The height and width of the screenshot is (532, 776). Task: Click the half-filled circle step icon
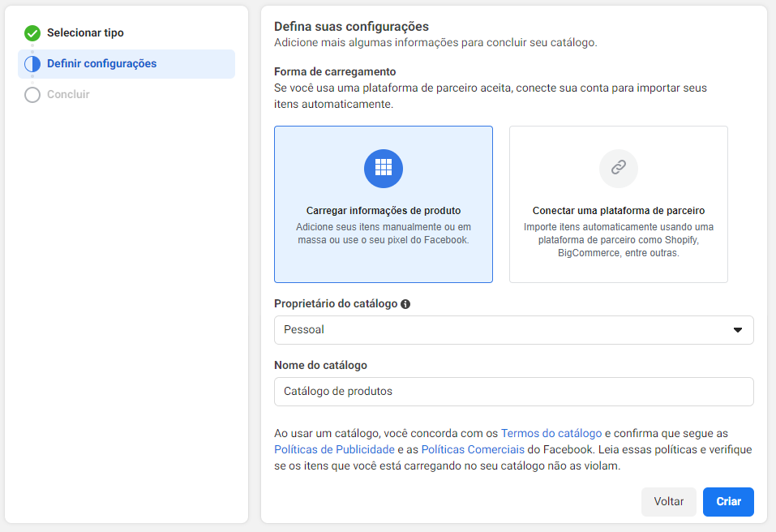click(32, 64)
